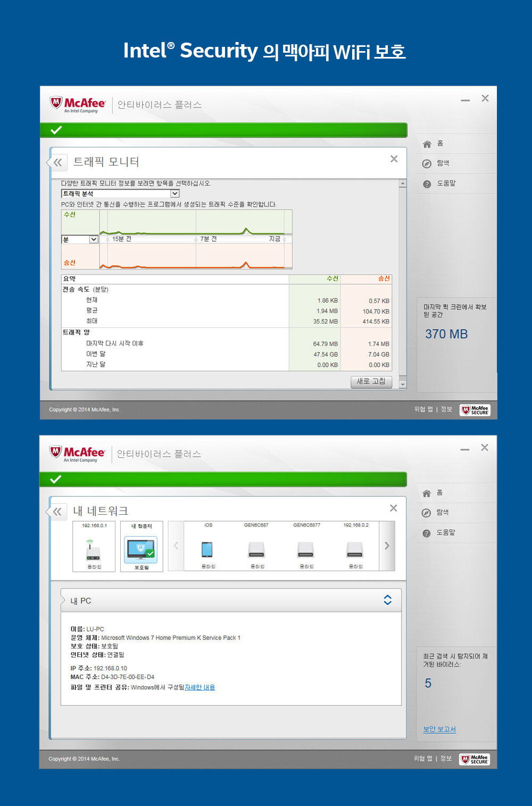Open 홈 menu in bottom window
The height and width of the screenshot is (806, 532).
point(439,493)
